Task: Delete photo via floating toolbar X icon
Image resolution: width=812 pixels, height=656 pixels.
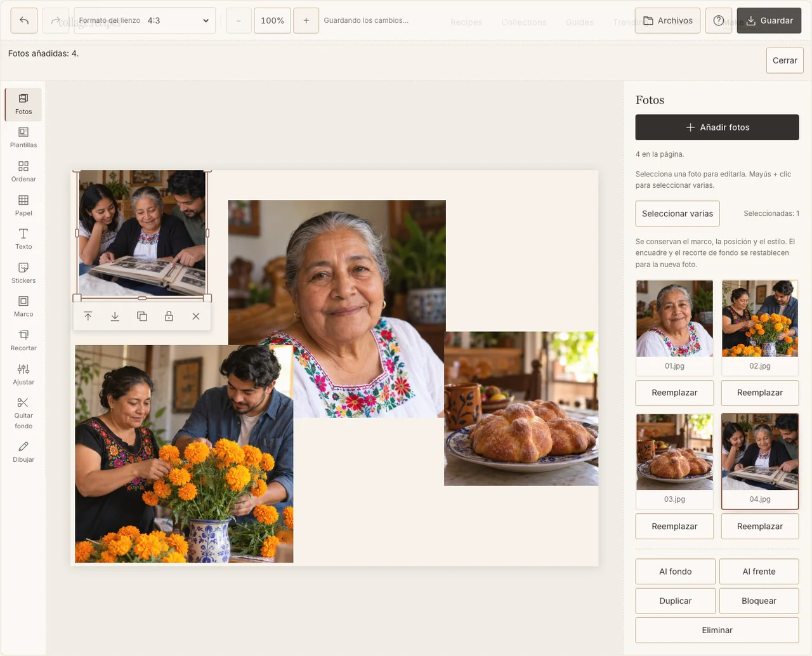Action: click(196, 316)
